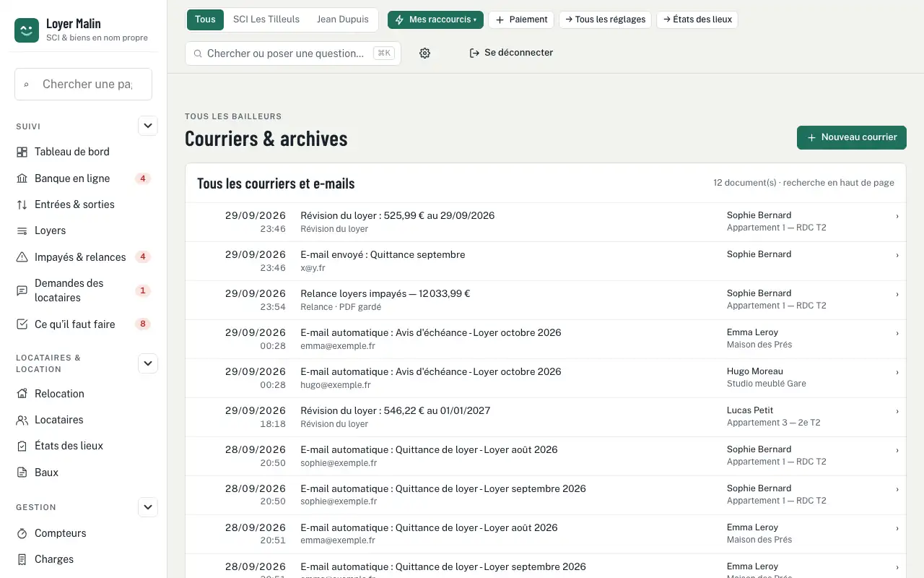Image resolution: width=924 pixels, height=578 pixels.
Task: Click the Tableau de bord grid icon
Action: pos(22,152)
